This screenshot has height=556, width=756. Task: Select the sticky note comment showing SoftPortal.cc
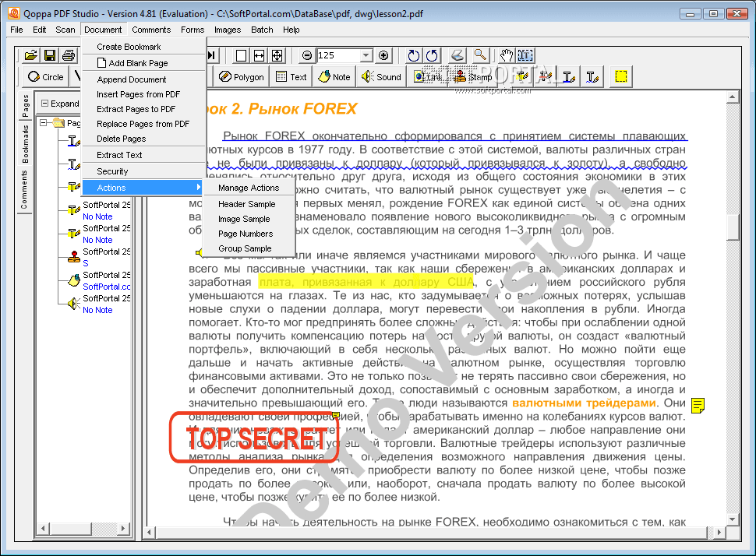(99, 280)
